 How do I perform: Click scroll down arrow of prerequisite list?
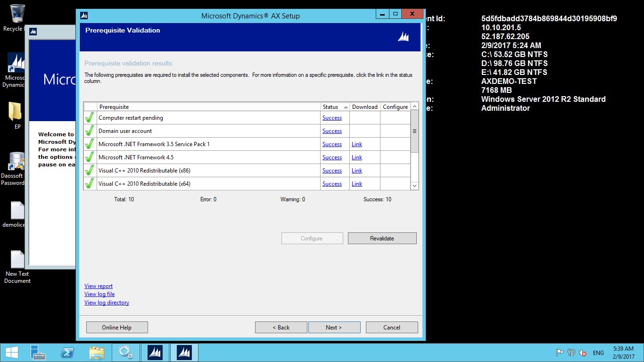coord(414,186)
